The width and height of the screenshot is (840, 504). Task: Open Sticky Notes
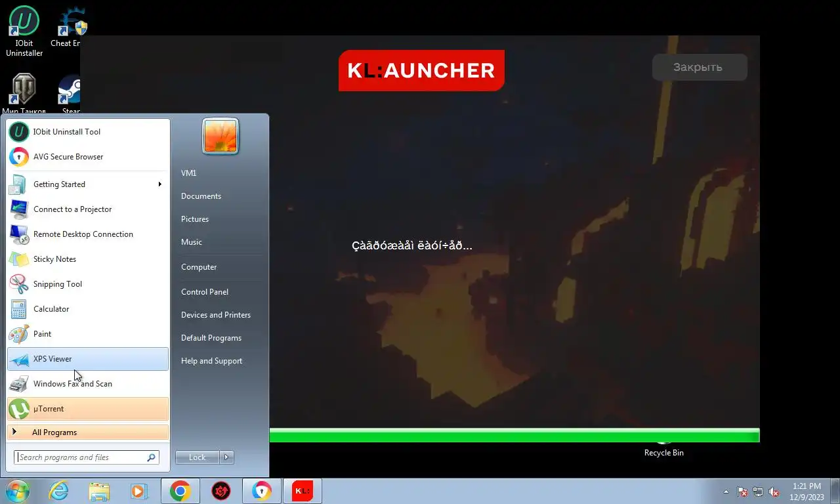click(88, 259)
